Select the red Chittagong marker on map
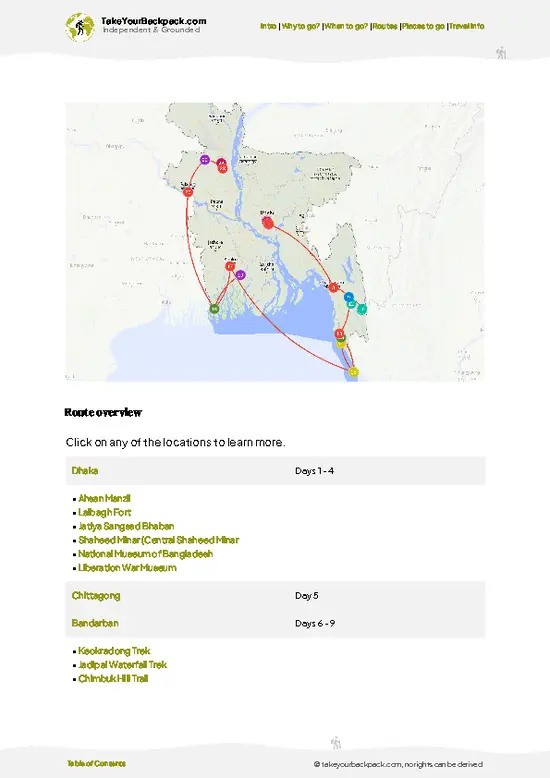550x778 pixels. click(334, 287)
